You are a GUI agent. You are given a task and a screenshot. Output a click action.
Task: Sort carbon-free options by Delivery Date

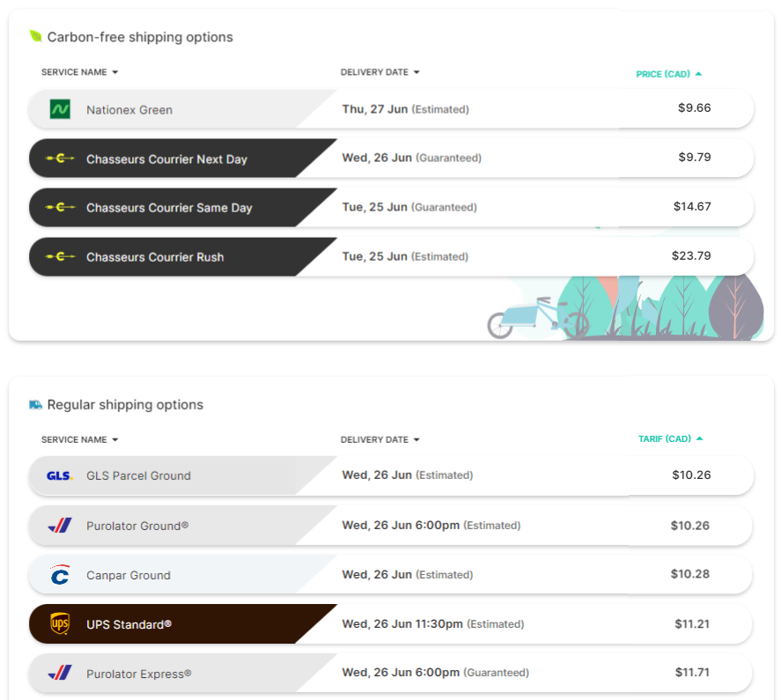[380, 72]
